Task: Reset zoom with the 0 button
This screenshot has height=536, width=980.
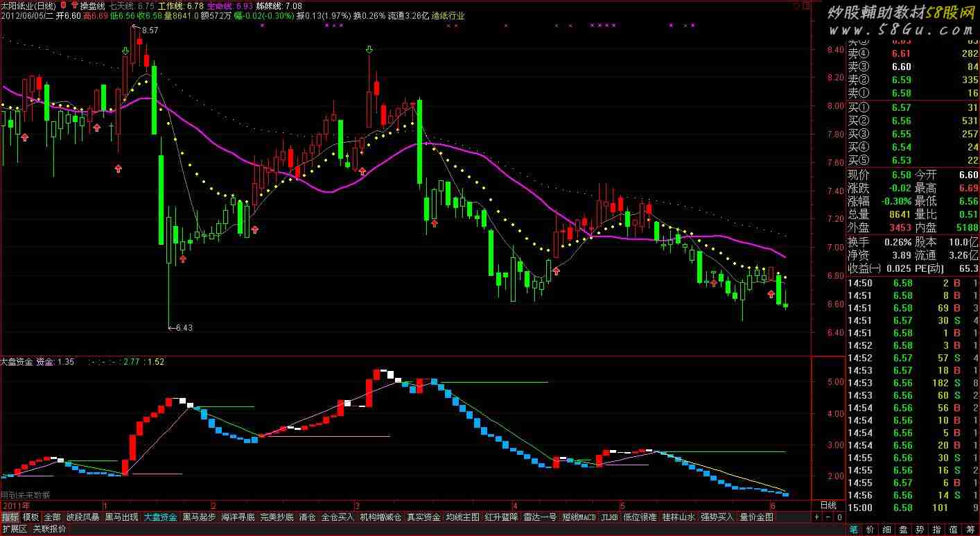Action: tap(838, 517)
